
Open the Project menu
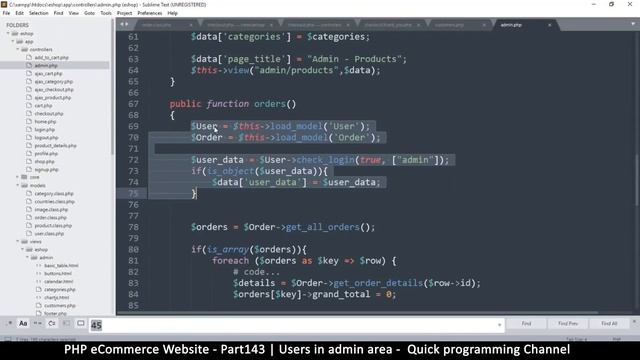tap(124, 13)
